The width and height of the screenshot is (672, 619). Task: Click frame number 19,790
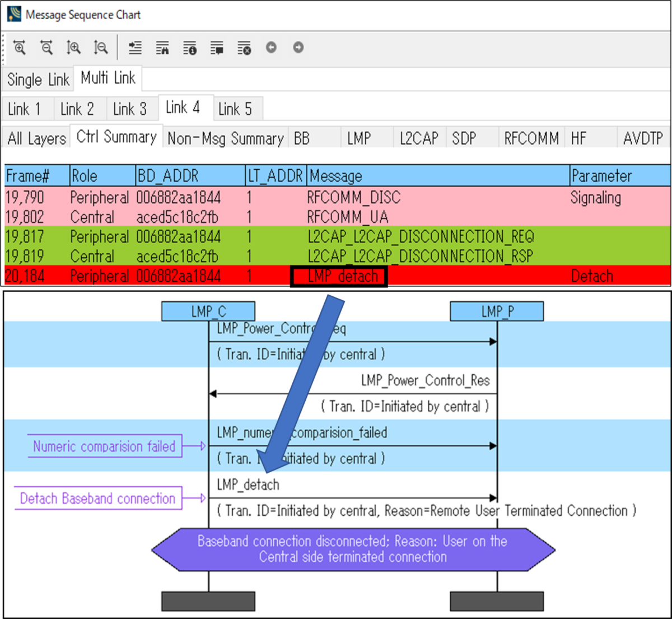pos(25,197)
